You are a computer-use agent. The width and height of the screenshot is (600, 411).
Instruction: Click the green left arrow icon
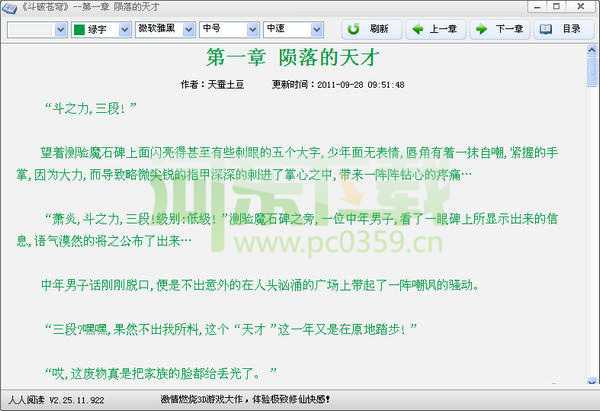417,29
